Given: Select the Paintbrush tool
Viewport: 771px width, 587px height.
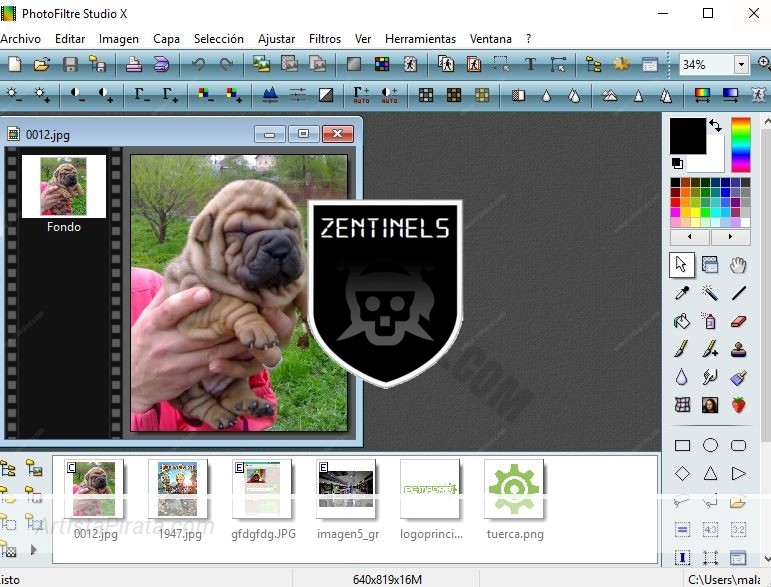Looking at the screenshot, I should [682, 350].
